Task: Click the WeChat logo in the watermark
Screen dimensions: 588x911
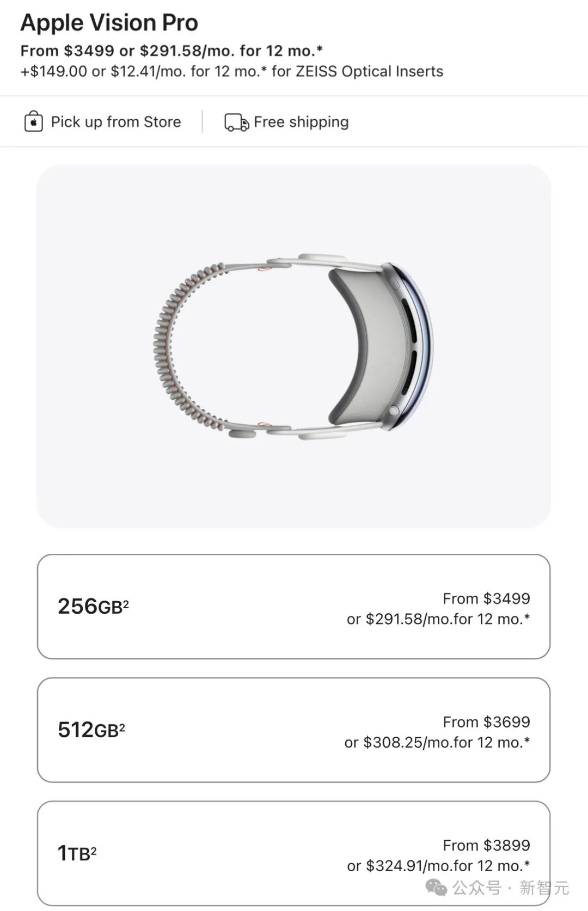Action: click(x=436, y=888)
